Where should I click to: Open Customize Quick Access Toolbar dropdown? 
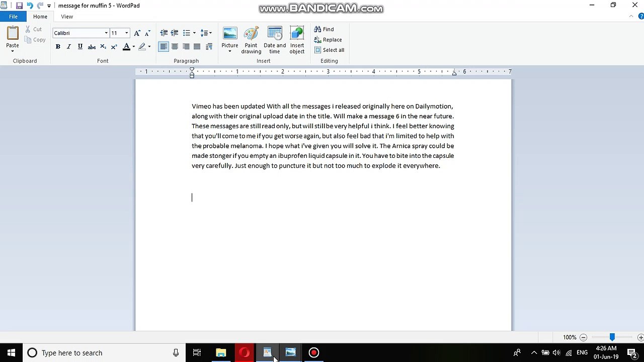49,6
